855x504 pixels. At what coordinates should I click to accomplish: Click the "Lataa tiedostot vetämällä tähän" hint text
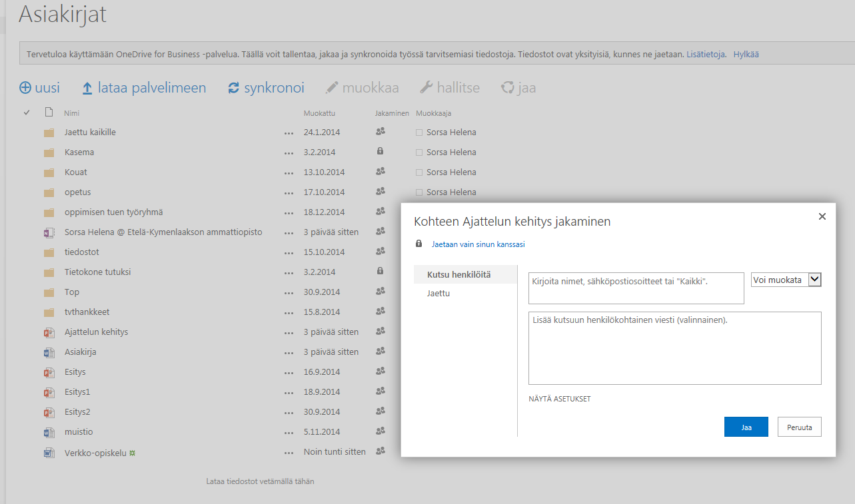point(260,481)
